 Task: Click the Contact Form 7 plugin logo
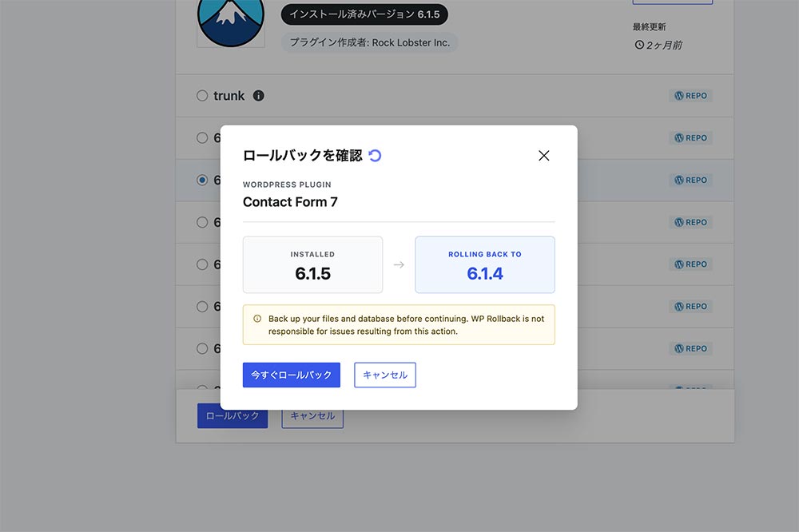click(x=231, y=22)
